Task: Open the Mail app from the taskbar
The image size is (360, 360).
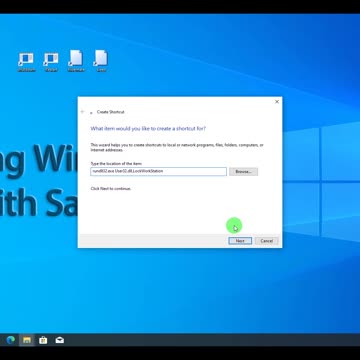Action: tap(60, 340)
